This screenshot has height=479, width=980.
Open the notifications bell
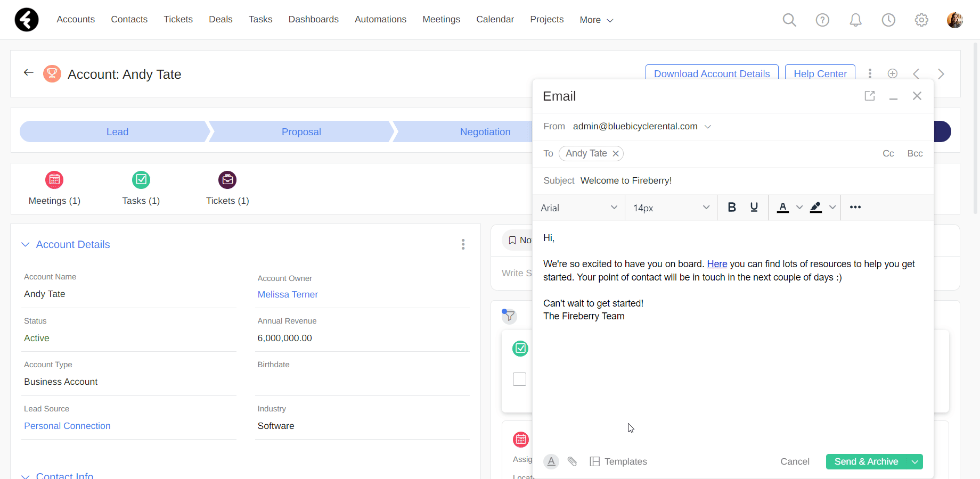click(855, 20)
